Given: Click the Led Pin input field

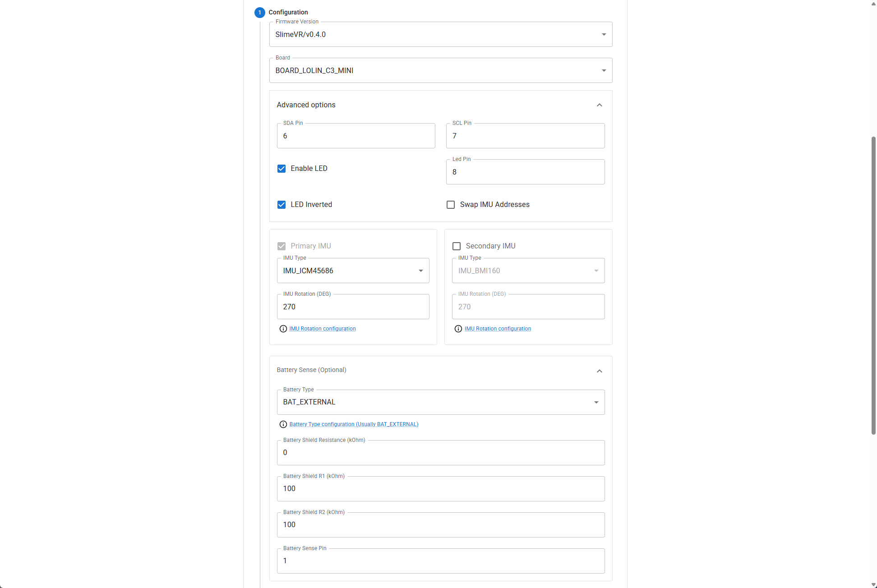Looking at the screenshot, I should tap(525, 172).
